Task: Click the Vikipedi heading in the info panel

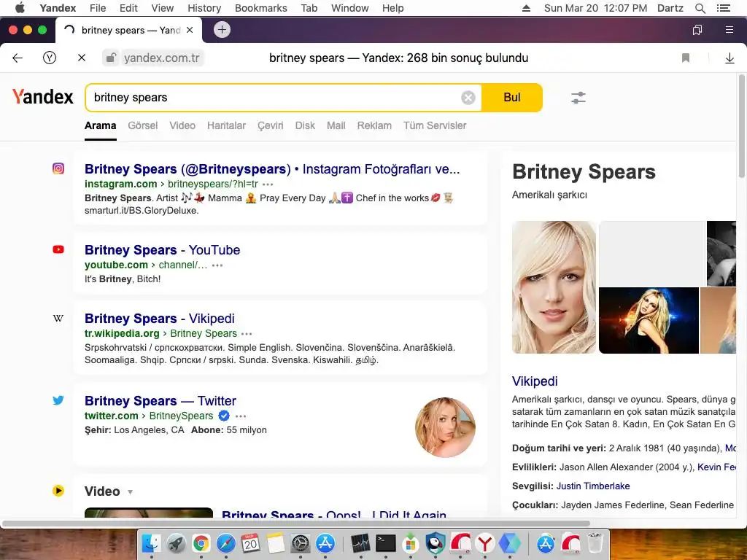Action: (535, 381)
